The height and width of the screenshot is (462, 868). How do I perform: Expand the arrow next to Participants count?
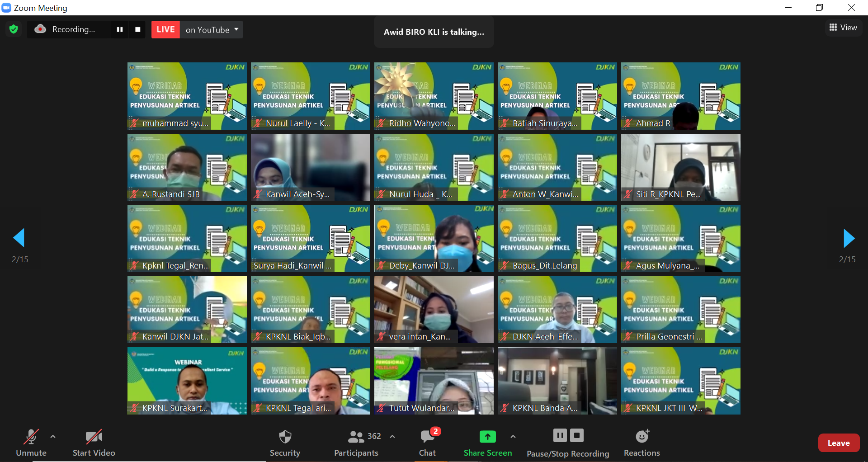click(x=392, y=437)
